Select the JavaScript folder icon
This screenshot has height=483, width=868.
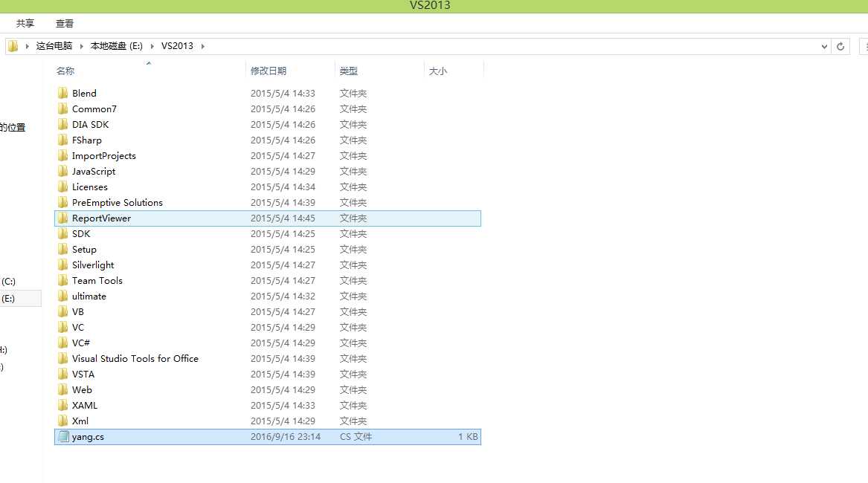[62, 171]
